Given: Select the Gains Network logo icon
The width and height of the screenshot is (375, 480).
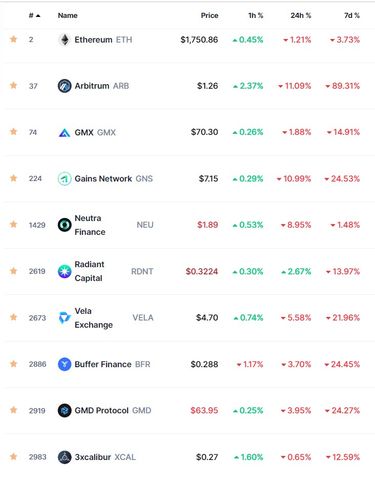Looking at the screenshot, I should [64, 179].
